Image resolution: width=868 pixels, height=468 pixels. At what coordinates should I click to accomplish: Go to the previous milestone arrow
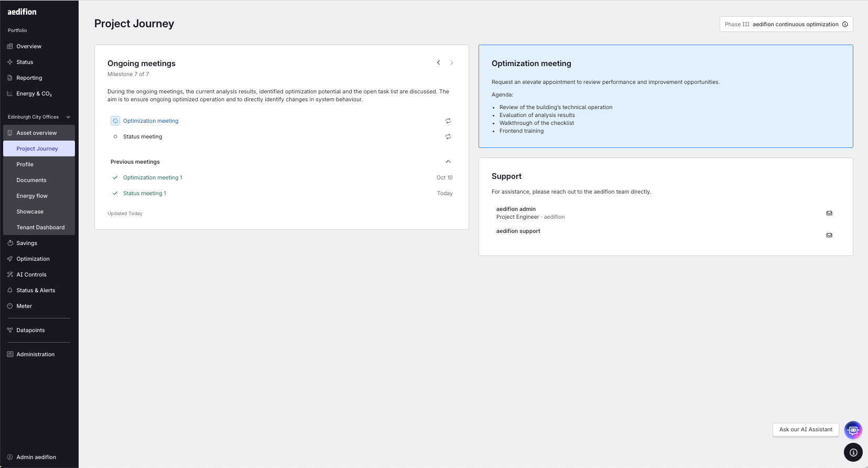tap(439, 62)
